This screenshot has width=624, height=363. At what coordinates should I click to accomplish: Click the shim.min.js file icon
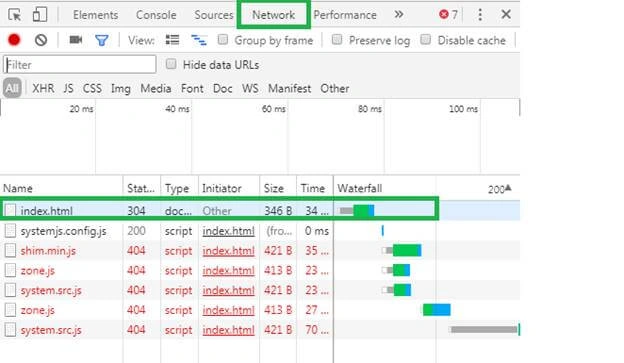coord(10,250)
